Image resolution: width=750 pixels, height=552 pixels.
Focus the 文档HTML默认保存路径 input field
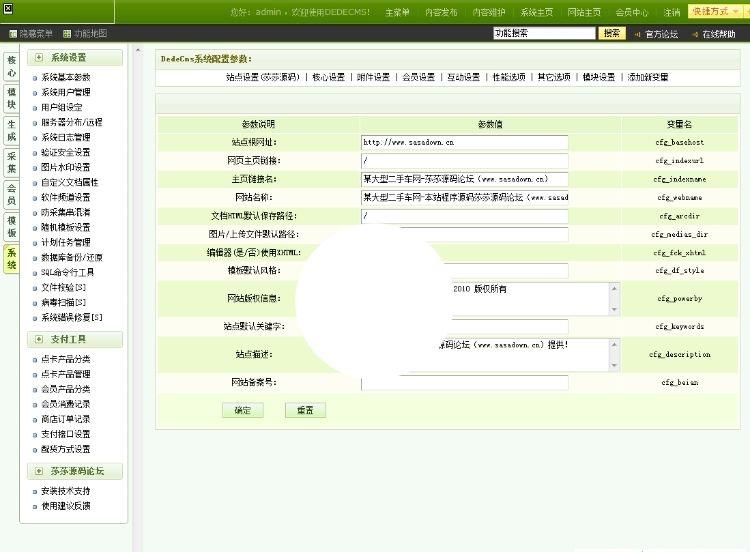click(x=464, y=216)
